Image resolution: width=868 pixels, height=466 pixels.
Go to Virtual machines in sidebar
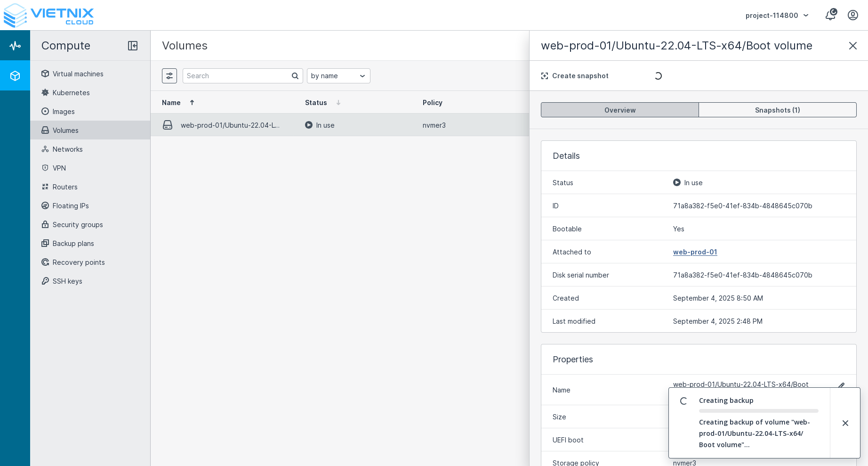[x=78, y=74]
